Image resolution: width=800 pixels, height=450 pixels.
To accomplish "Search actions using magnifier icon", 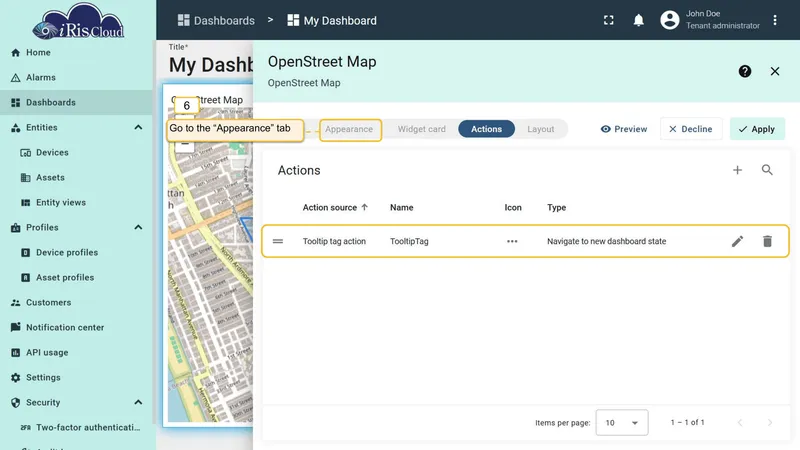I will point(767,170).
